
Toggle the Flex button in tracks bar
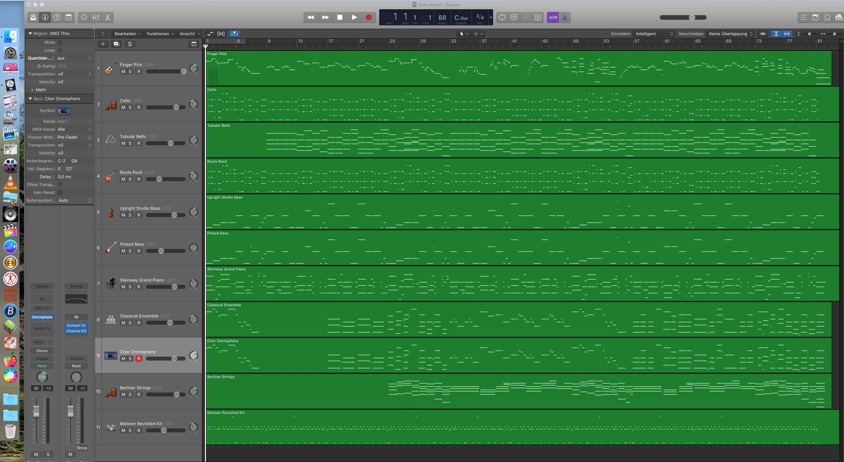point(221,33)
